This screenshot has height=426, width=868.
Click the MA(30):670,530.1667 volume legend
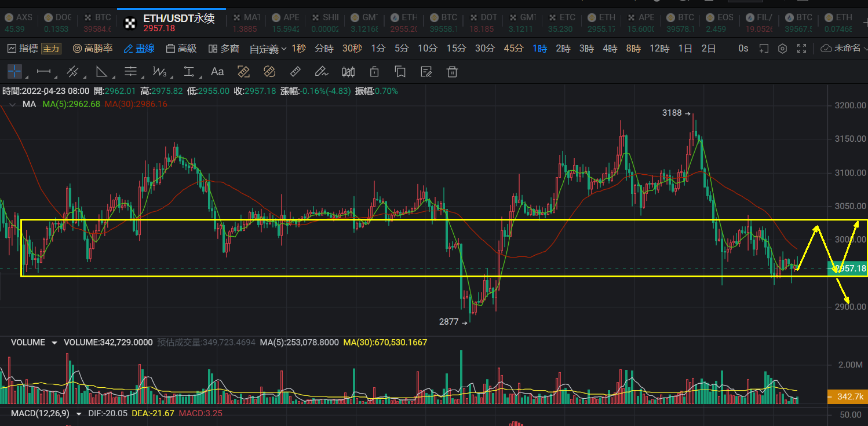[x=385, y=343]
